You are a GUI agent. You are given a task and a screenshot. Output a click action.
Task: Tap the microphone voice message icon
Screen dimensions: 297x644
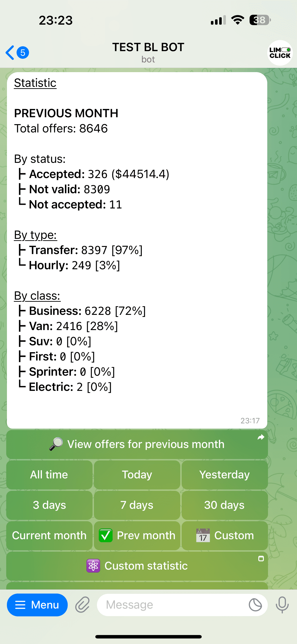282,605
